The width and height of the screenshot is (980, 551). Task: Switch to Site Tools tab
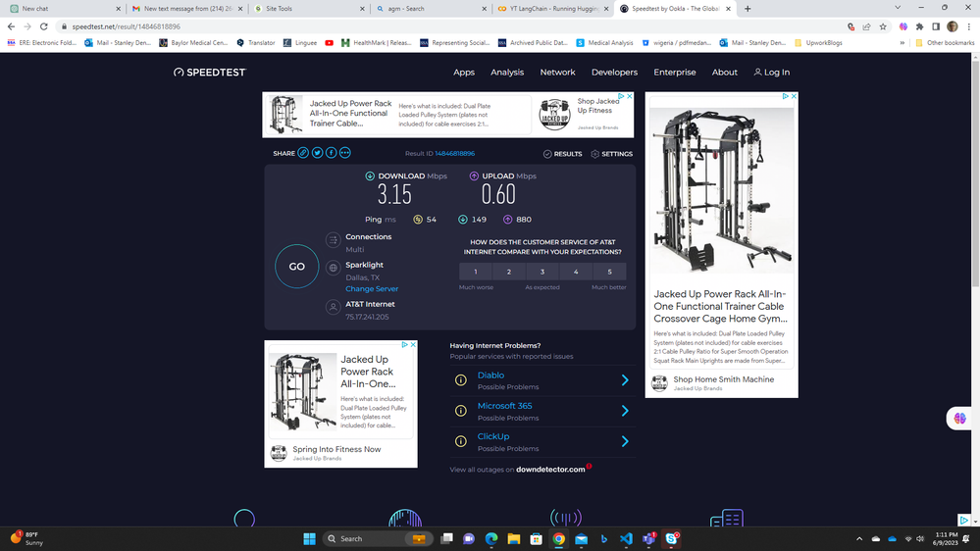[x=309, y=9]
